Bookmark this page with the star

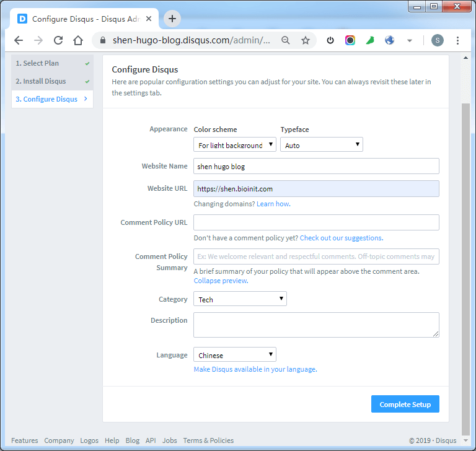(x=306, y=40)
